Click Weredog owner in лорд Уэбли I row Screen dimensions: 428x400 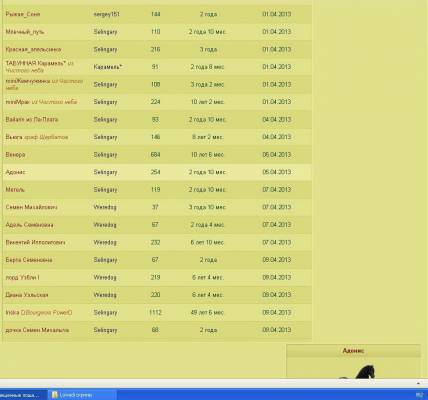[105, 277]
